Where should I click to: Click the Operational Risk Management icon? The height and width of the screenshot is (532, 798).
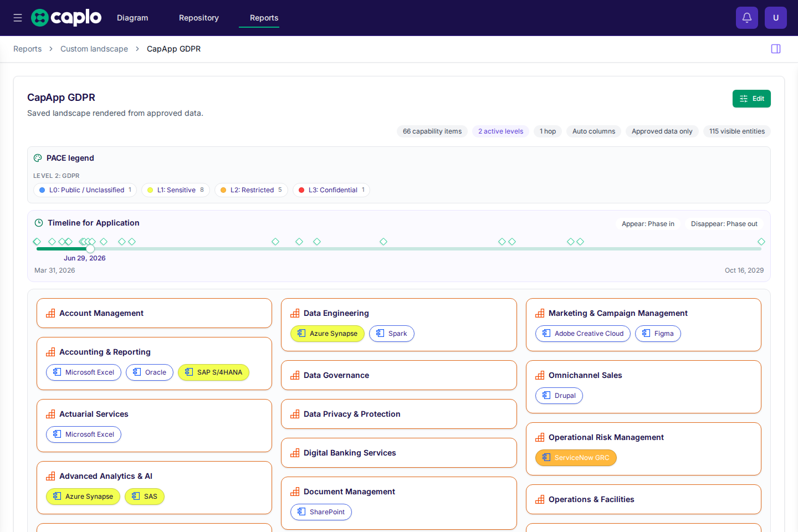click(x=540, y=437)
